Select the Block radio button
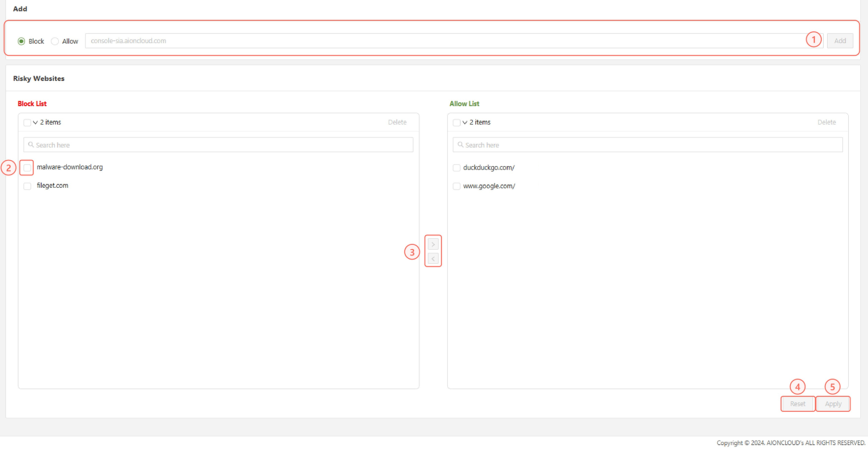Image resolution: width=868 pixels, height=451 pixels. 21,41
